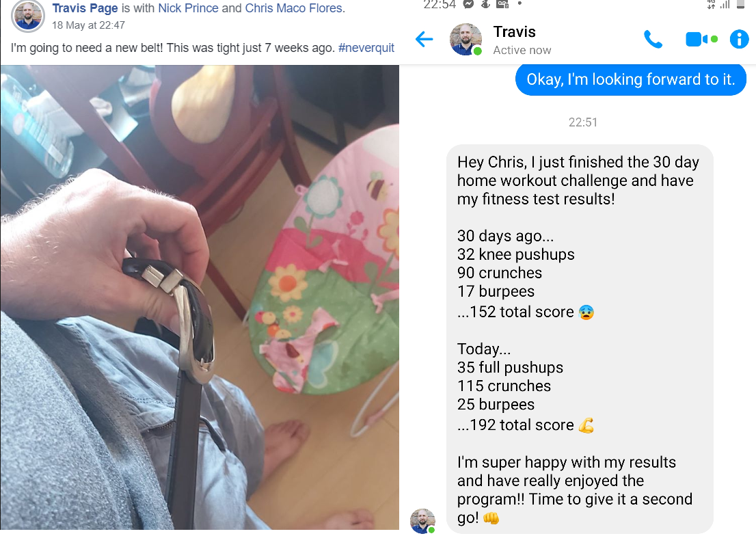Tap the back arrow in Messenger header
This screenshot has width=756, height=536.
click(x=424, y=39)
